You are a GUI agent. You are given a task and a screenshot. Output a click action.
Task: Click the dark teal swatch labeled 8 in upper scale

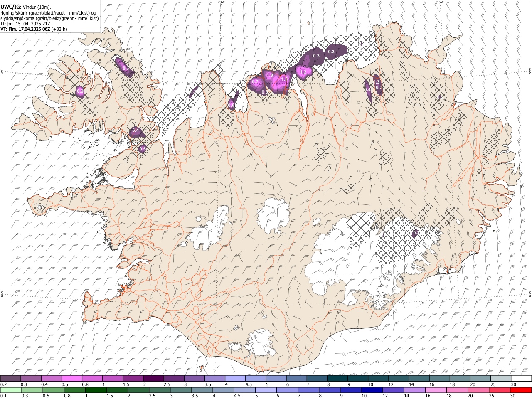[x=337, y=378]
